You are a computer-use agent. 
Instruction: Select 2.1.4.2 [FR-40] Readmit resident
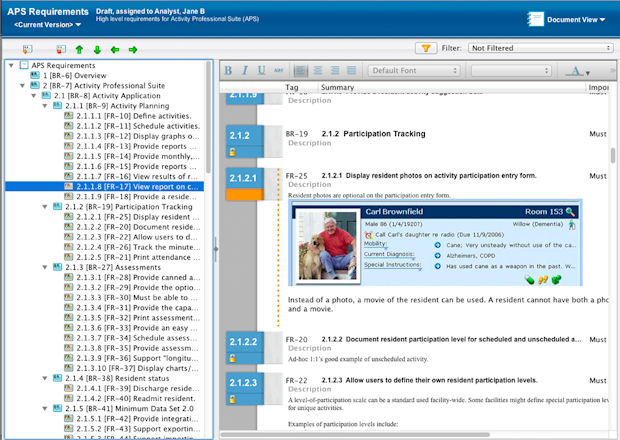tap(136, 398)
